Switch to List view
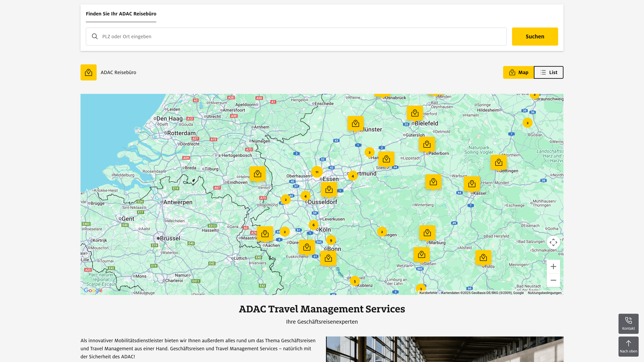The image size is (644, 362). pos(549,72)
